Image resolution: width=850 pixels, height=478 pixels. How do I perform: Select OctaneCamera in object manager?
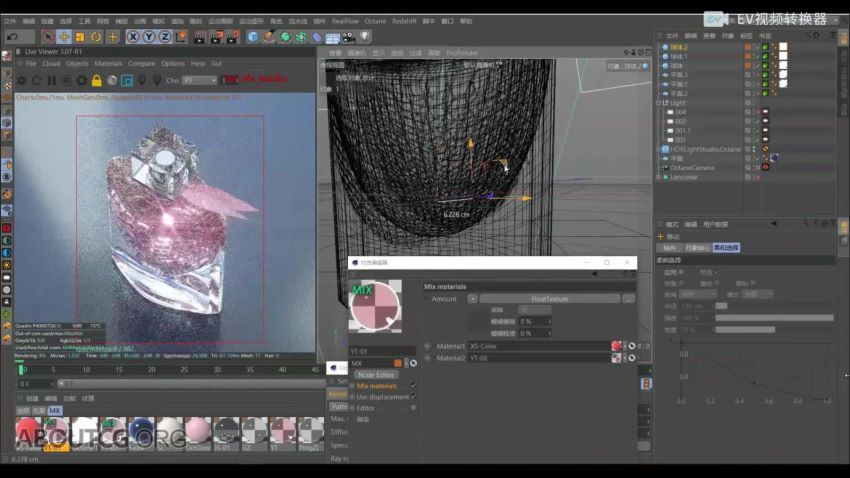692,167
